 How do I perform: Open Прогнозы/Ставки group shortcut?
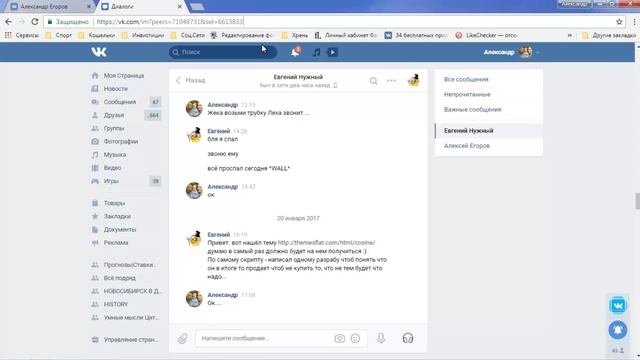pyautogui.click(x=129, y=264)
